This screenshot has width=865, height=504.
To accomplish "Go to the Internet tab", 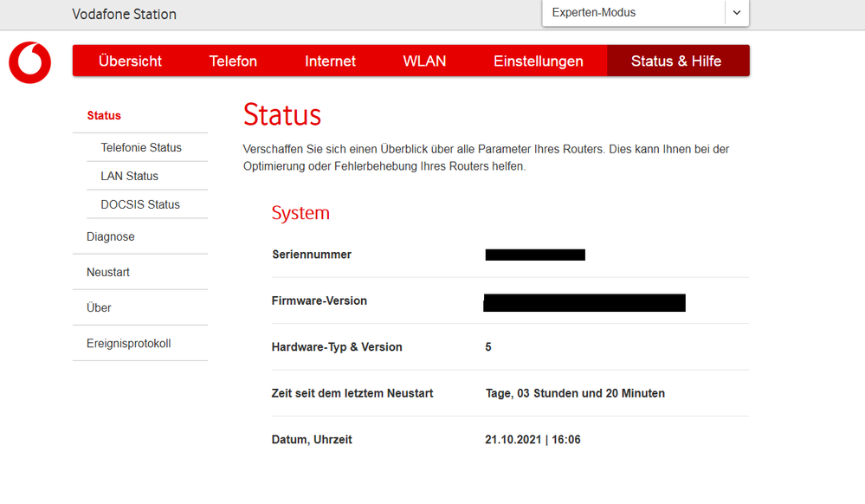I will point(330,61).
